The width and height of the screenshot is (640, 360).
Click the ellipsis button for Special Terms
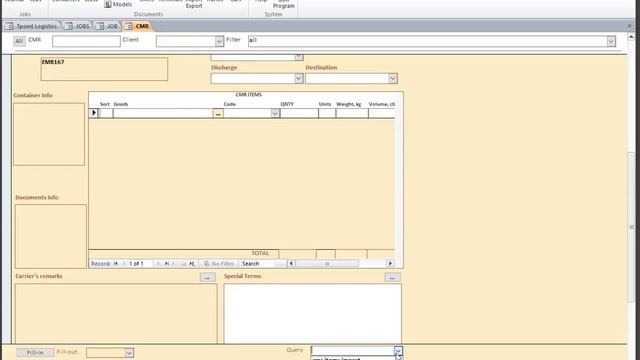[x=392, y=277]
